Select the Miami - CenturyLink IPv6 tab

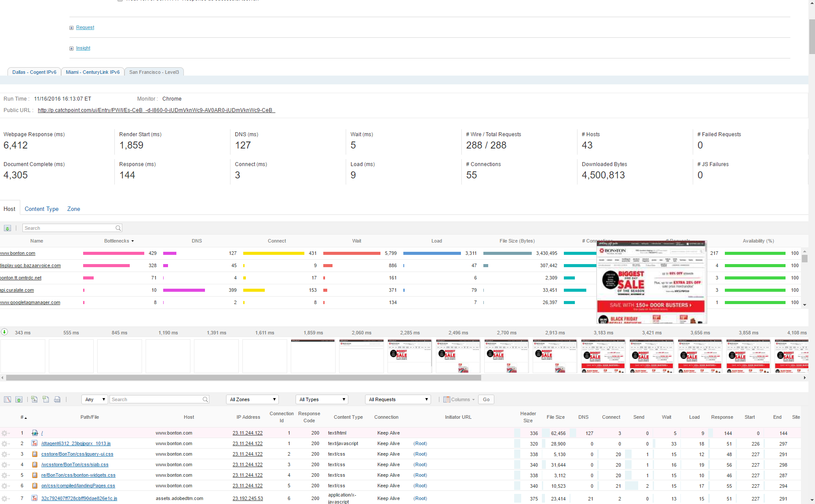(92, 72)
